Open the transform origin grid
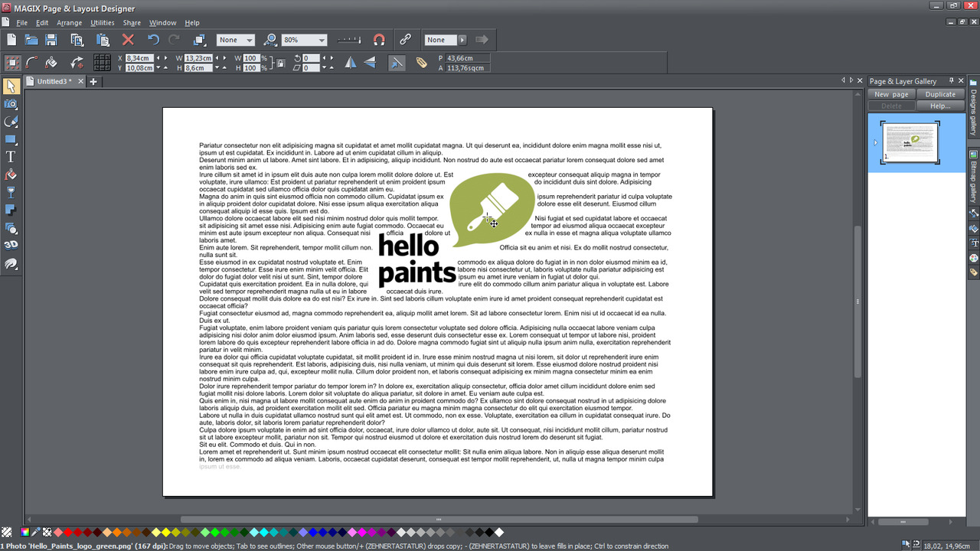Viewport: 980px width, 551px height. coord(102,63)
